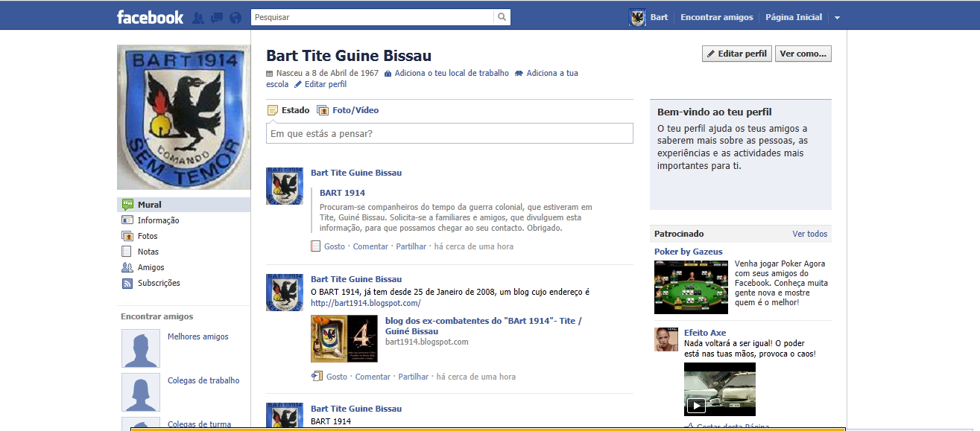980x431 pixels.
Task: Open Amigos in left sidebar
Action: click(x=151, y=267)
